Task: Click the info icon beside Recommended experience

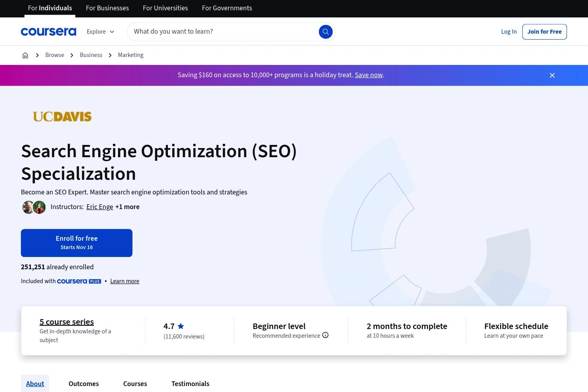Action: (x=325, y=335)
